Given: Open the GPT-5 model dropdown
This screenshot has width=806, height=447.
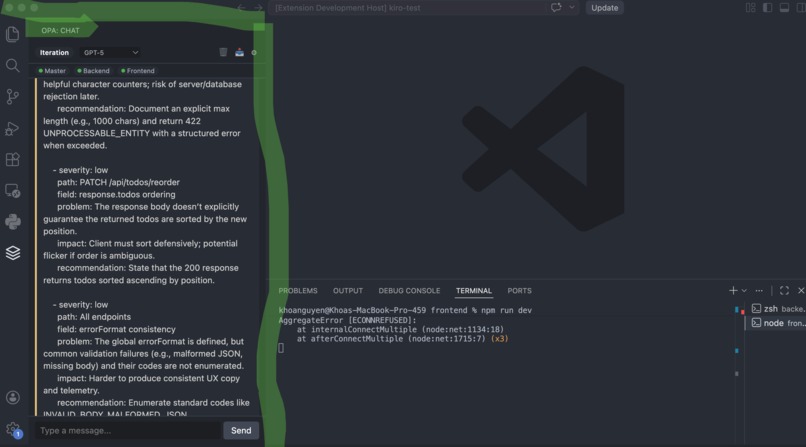Looking at the screenshot, I should [x=110, y=52].
